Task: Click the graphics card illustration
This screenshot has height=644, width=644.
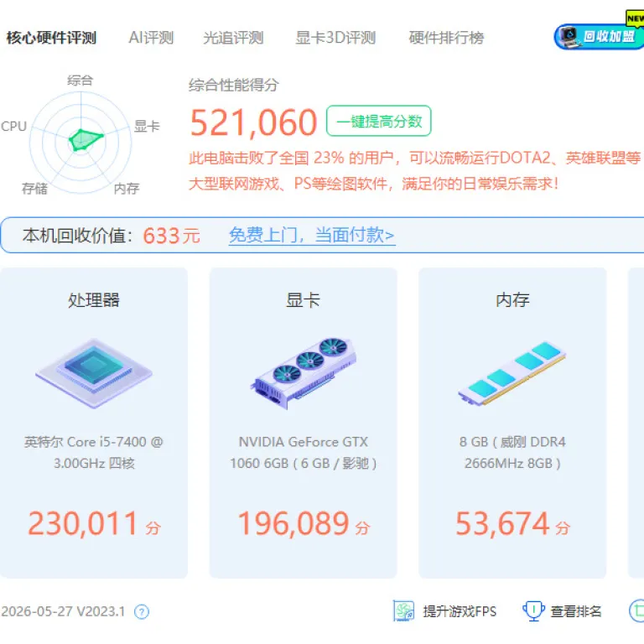Action: click(303, 373)
